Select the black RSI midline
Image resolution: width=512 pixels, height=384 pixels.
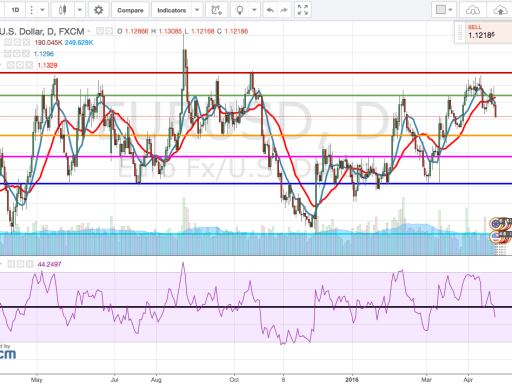(x=256, y=307)
